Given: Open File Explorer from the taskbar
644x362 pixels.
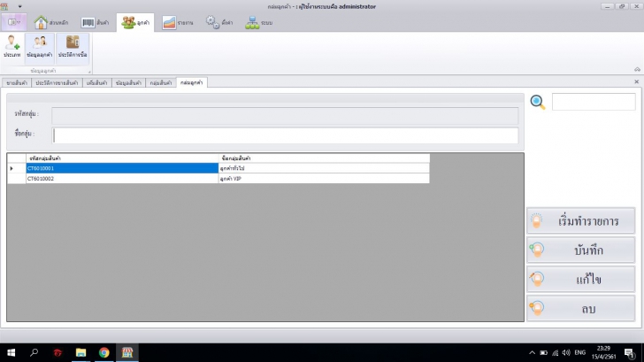Looking at the screenshot, I should point(80,352).
